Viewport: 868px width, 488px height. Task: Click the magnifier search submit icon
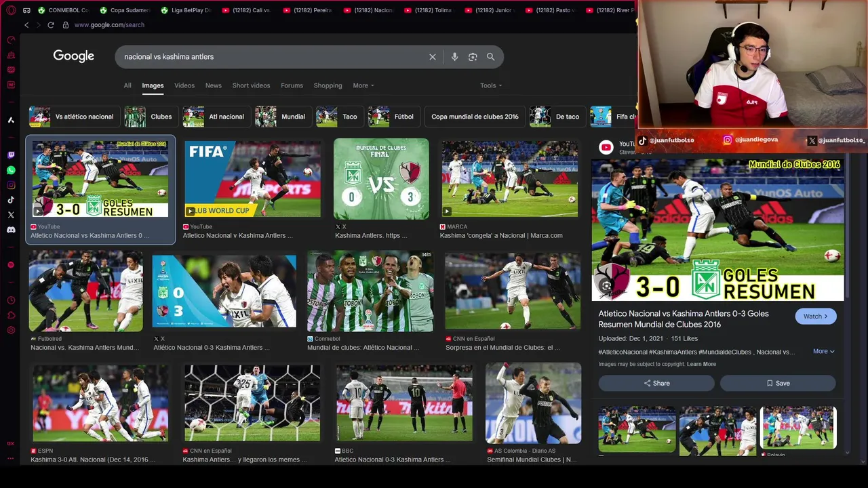click(x=490, y=57)
